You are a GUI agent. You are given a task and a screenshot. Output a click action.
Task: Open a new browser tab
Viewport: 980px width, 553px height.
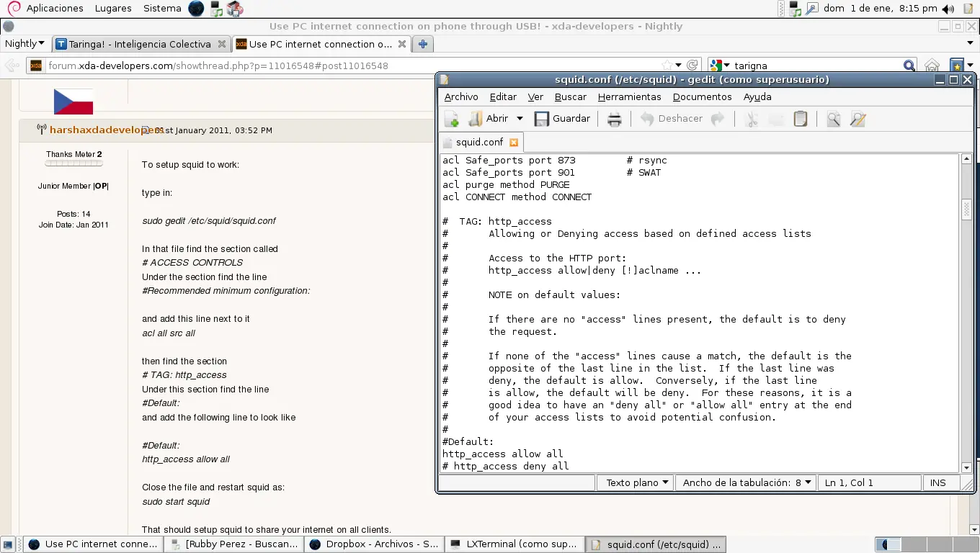tap(423, 44)
